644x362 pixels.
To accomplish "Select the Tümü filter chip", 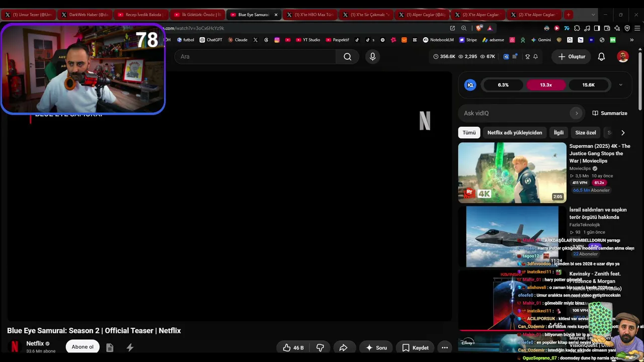I will coord(469,133).
